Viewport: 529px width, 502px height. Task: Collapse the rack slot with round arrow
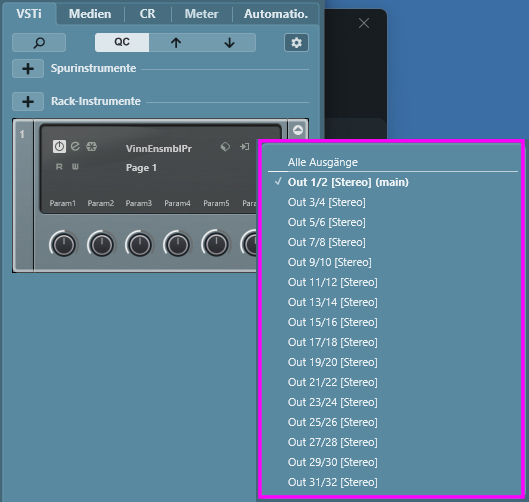click(x=298, y=130)
